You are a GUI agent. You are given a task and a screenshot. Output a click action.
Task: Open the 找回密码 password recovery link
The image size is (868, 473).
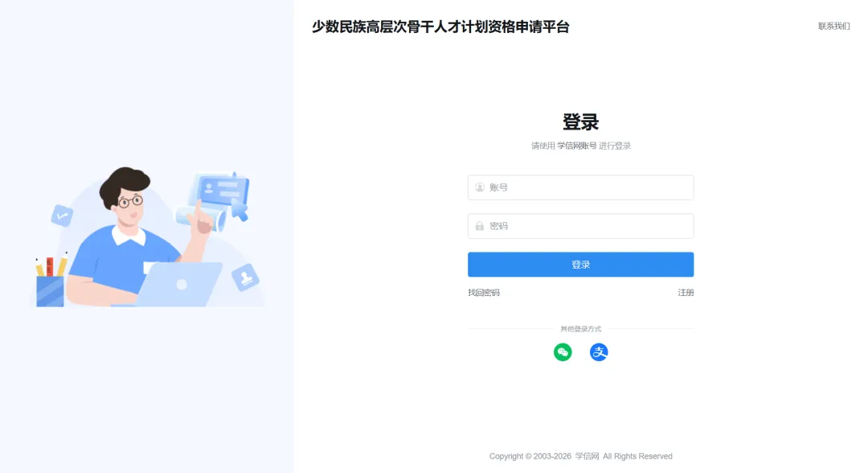pos(483,293)
